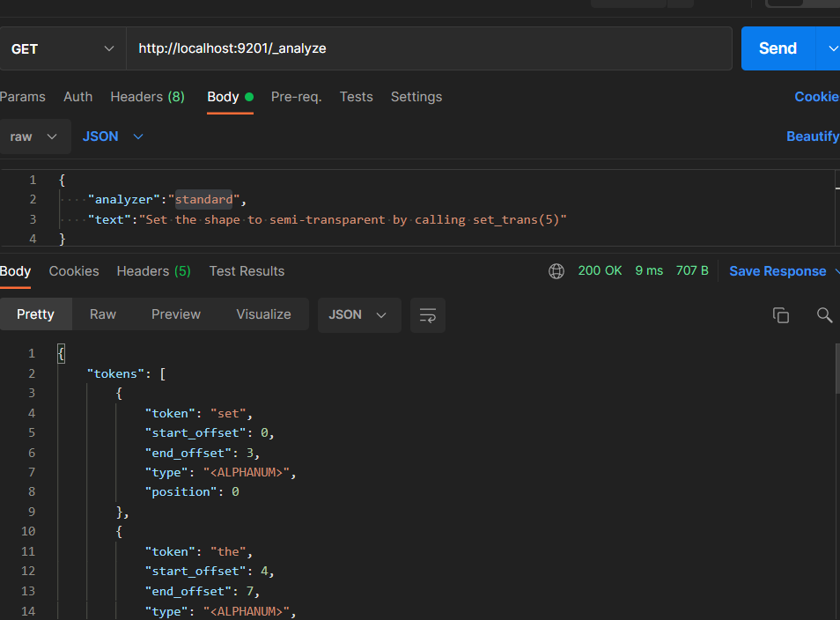This screenshot has height=620, width=840.
Task: Open the request JSON language dropdown
Action: point(113,137)
